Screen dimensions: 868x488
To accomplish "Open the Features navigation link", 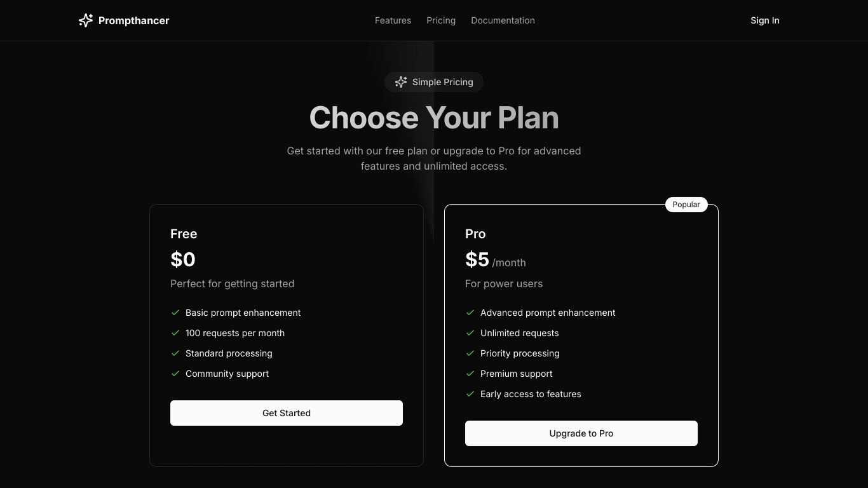I will pos(393,20).
